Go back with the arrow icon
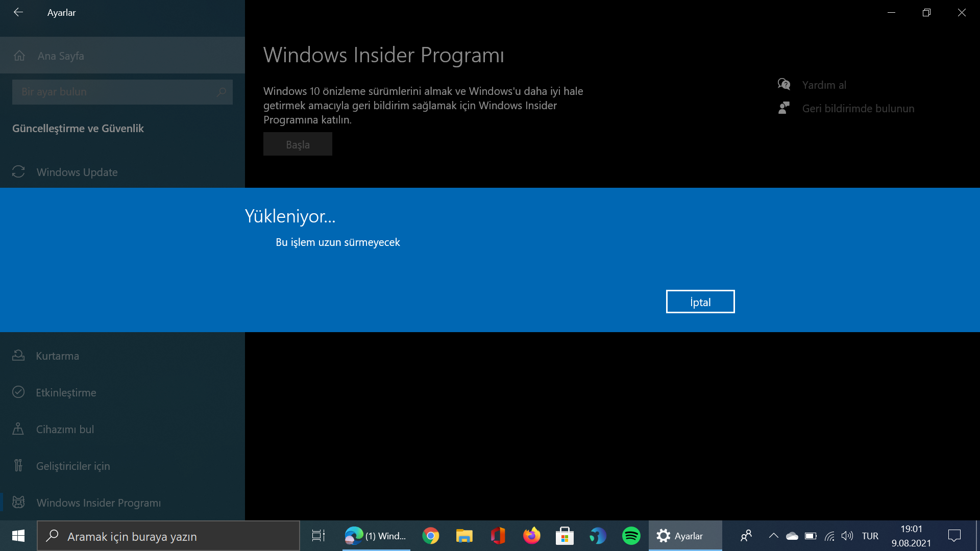Viewport: 980px width, 551px height. point(18,12)
